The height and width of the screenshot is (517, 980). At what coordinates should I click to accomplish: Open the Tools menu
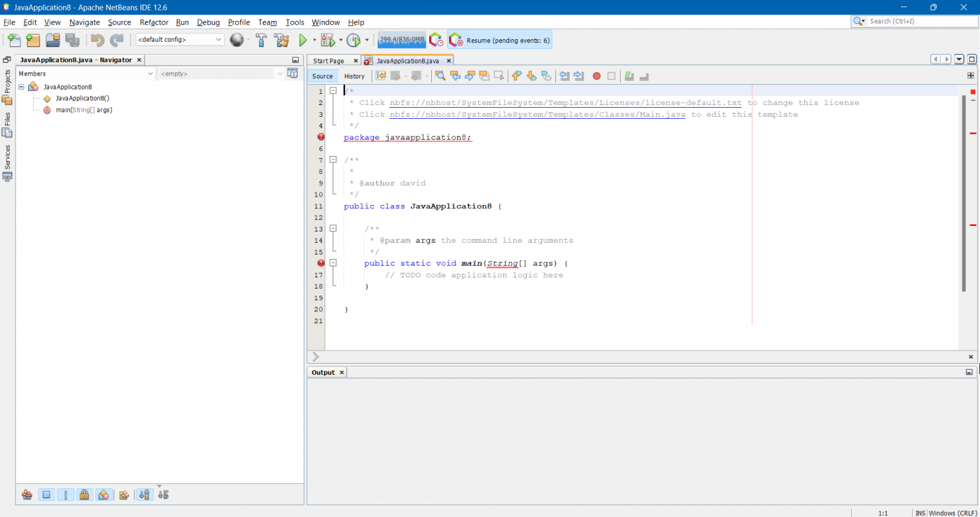295,22
